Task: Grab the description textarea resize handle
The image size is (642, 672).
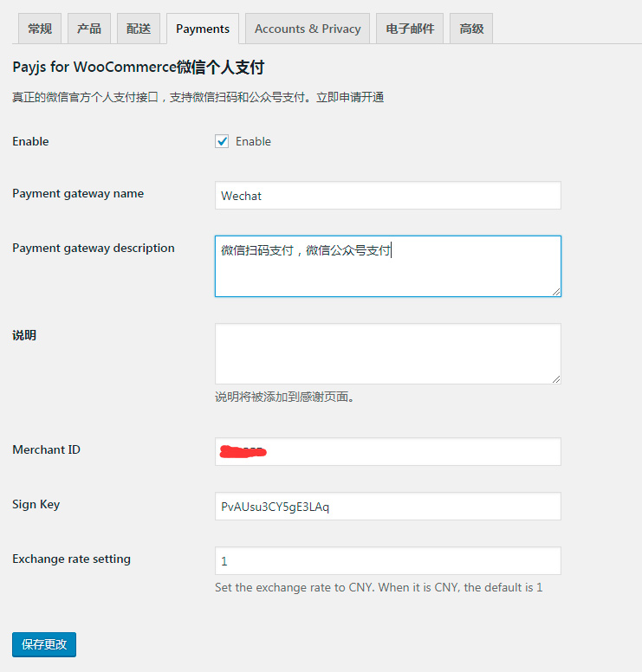Action: [x=556, y=292]
